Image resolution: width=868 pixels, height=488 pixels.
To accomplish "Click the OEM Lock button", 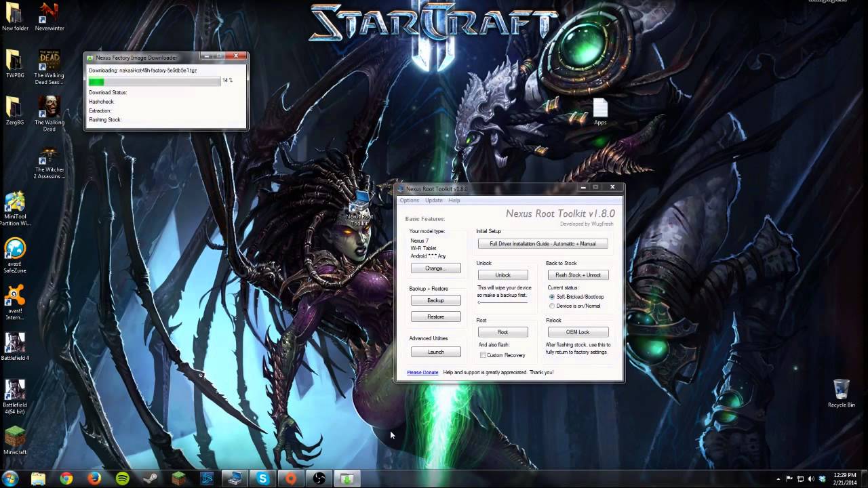I will [578, 332].
